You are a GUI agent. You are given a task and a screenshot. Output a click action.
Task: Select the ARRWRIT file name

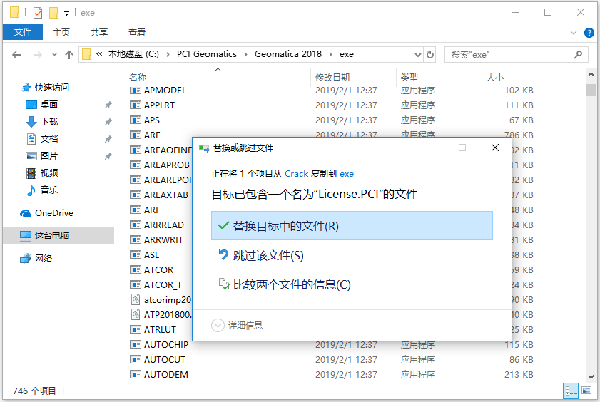pos(163,240)
